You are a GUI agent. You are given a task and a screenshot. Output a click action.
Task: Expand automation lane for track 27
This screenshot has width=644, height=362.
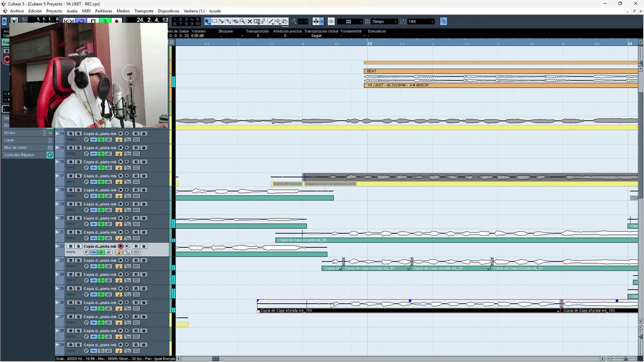pos(58,316)
